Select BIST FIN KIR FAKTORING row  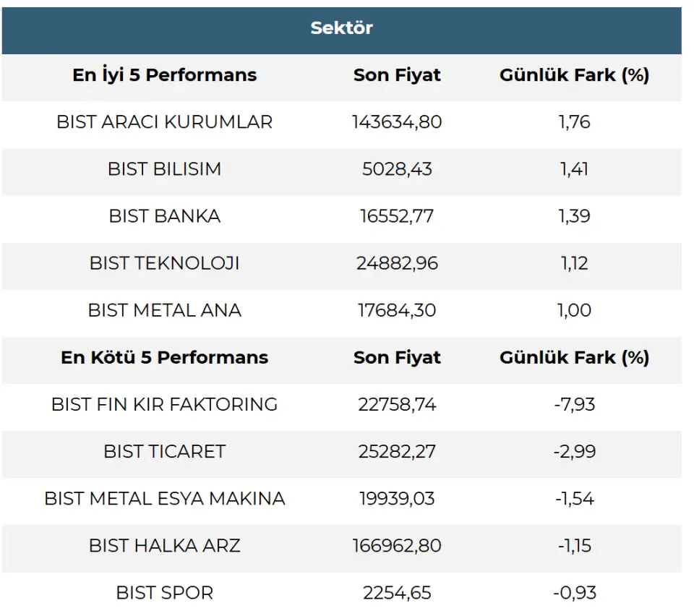point(164,404)
